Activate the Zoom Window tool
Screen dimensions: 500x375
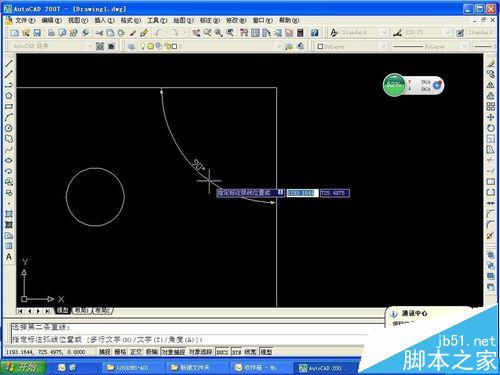[219, 33]
